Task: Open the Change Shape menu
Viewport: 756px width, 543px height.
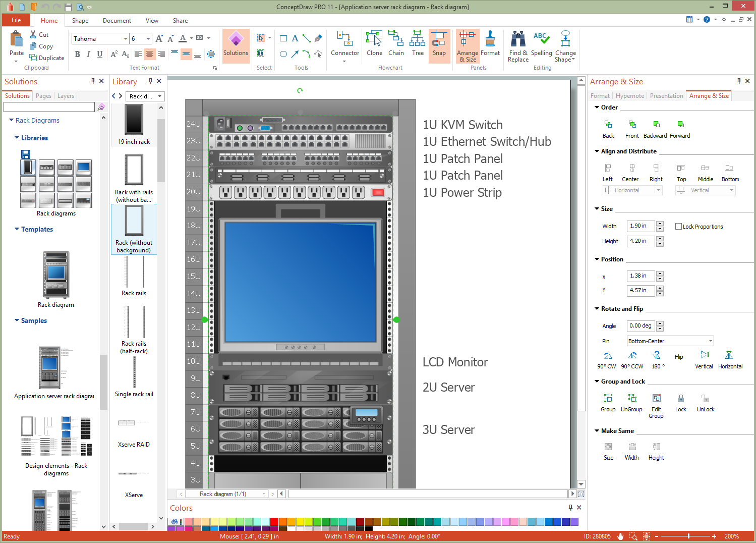Action: click(565, 46)
